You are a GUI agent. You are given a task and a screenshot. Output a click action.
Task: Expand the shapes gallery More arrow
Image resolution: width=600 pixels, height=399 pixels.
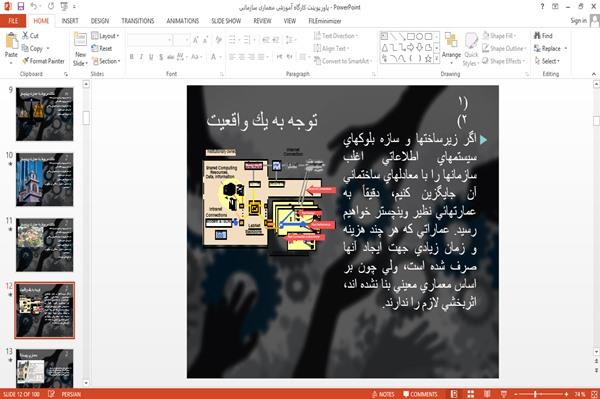(436, 59)
